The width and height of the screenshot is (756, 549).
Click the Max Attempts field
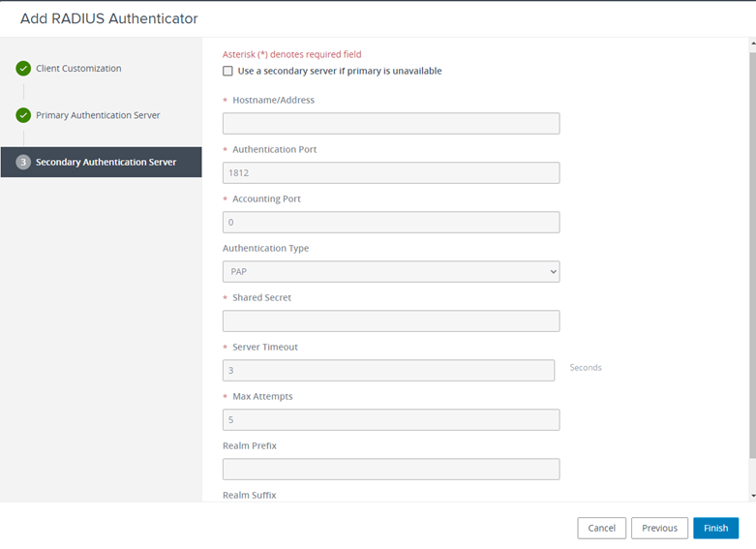point(390,419)
